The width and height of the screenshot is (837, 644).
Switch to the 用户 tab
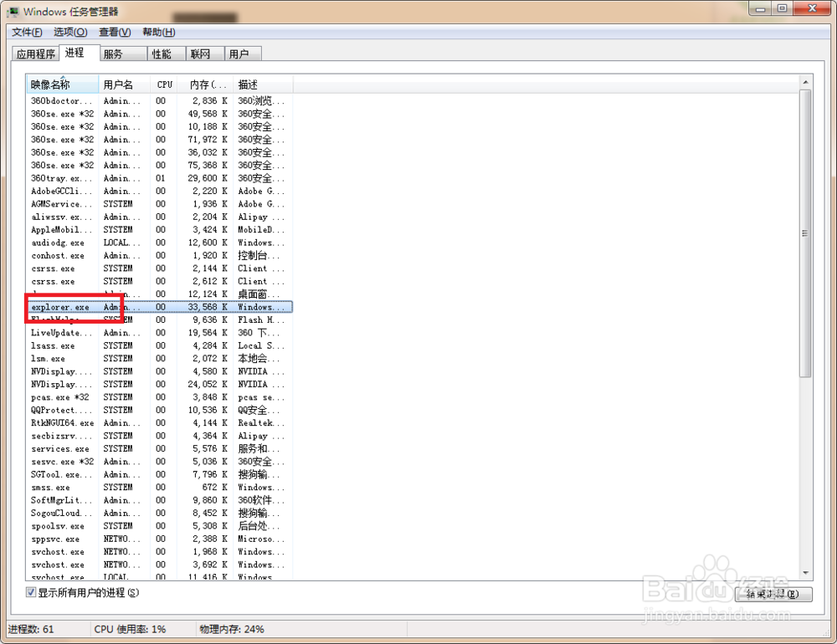click(x=244, y=54)
